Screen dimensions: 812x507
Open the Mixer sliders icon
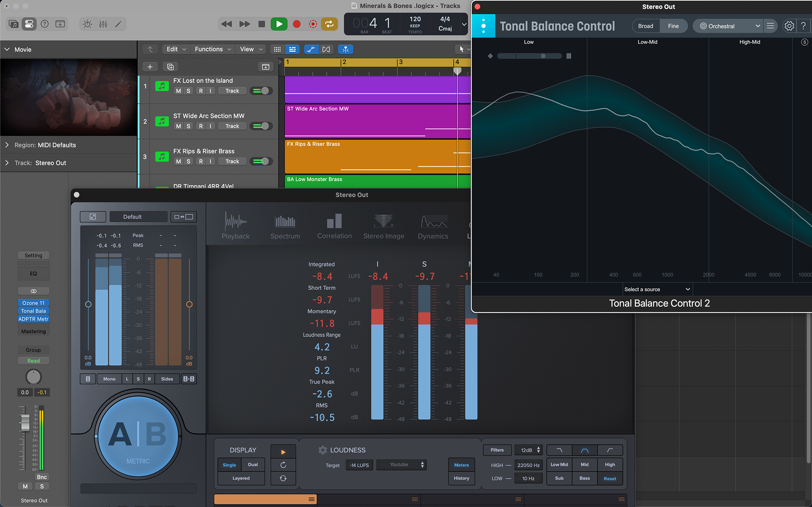click(x=103, y=24)
